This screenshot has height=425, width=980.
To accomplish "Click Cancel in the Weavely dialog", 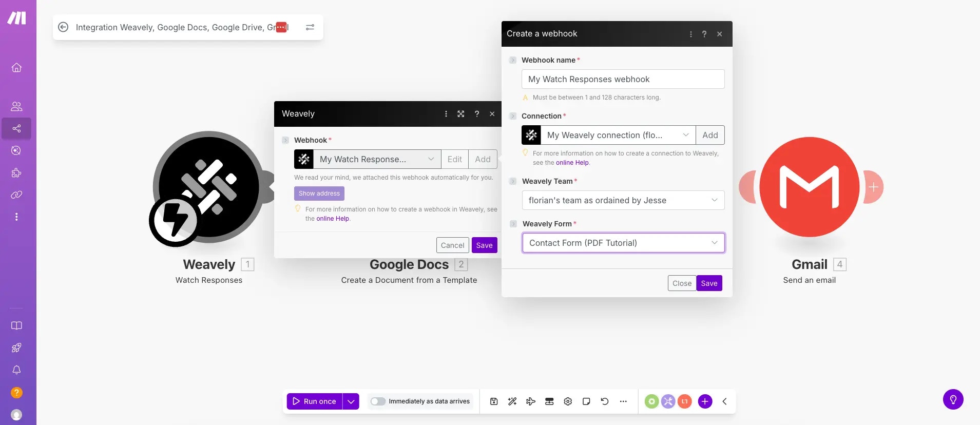I will pos(452,245).
